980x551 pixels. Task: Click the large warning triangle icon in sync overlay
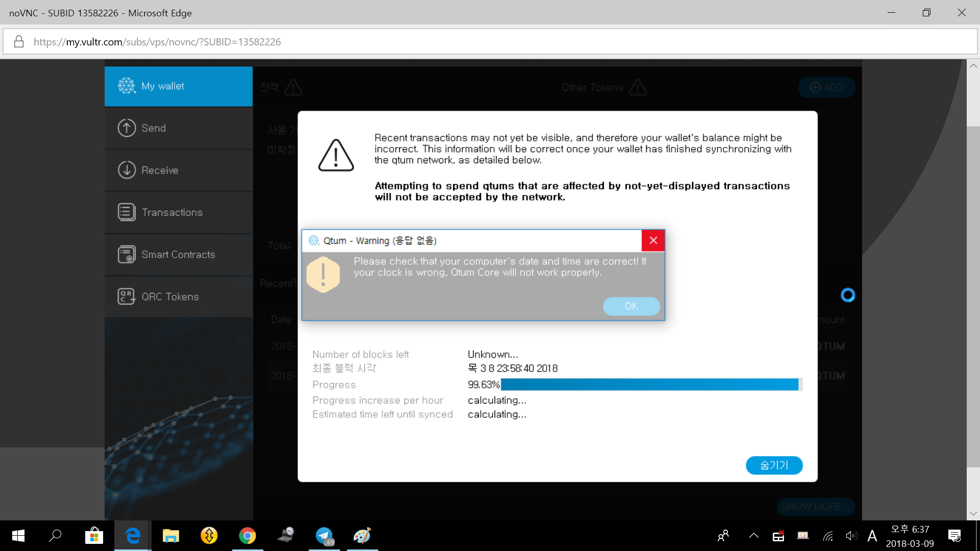tap(336, 155)
